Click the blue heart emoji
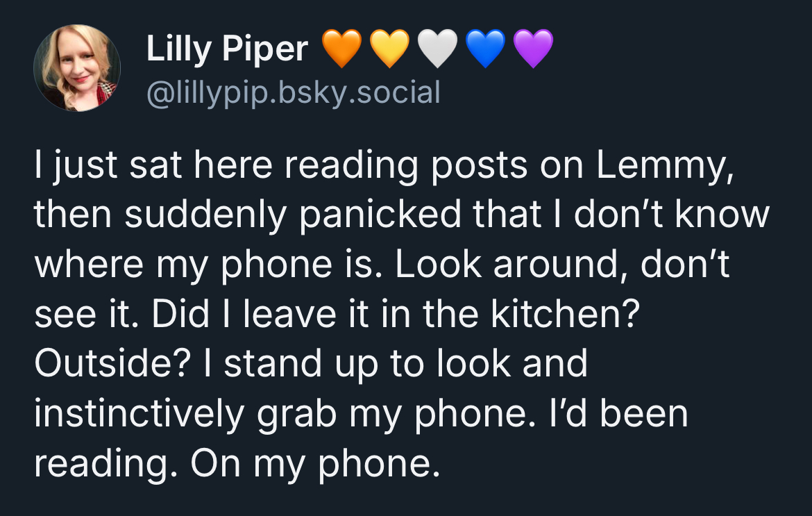The image size is (812, 516). [486, 50]
